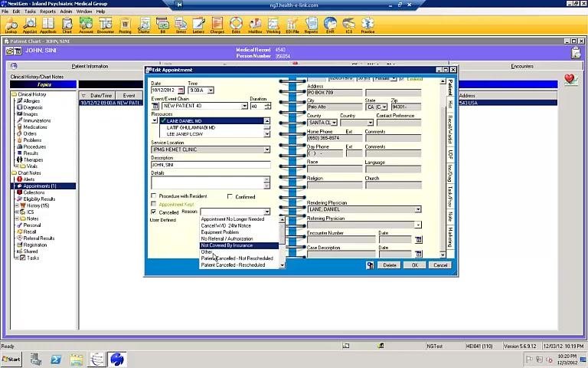Open the Posting toolbar icon
The height and width of the screenshot is (368, 588).
125,25
